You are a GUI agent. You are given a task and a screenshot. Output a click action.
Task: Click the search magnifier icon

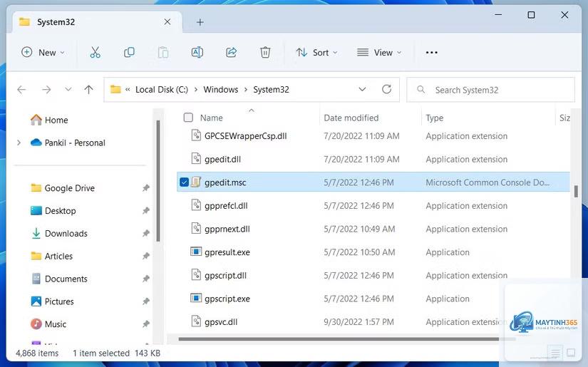421,90
